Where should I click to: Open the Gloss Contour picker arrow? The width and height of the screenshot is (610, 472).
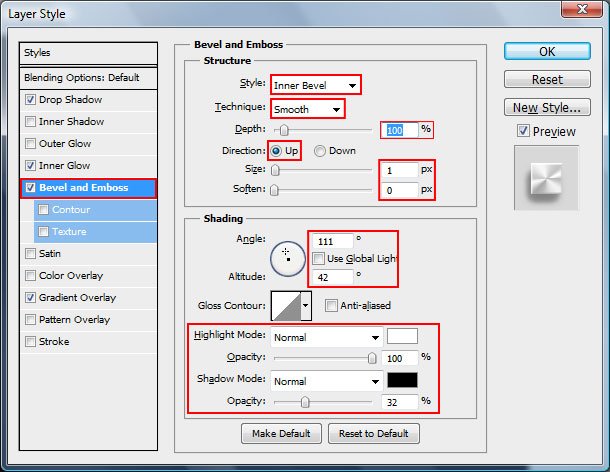coord(306,305)
